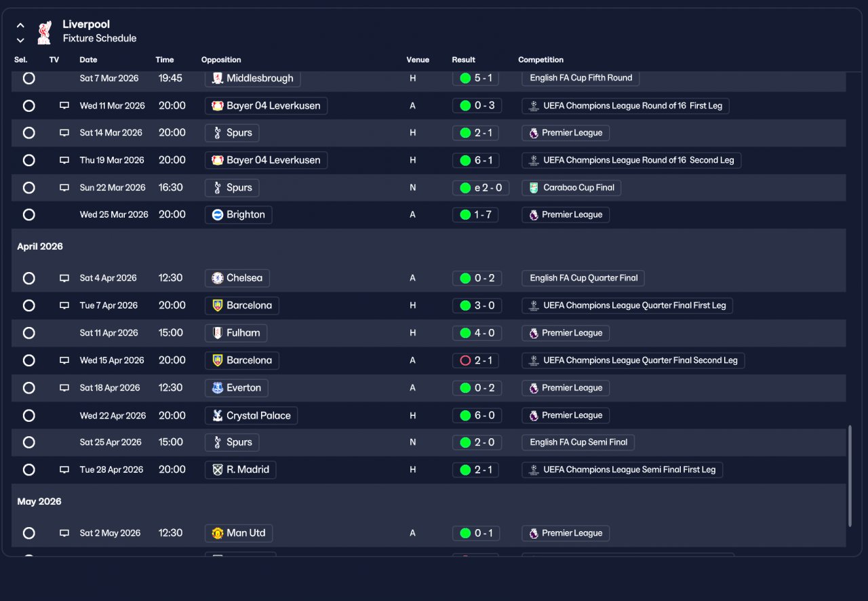Click the TV icon on Tue 7 Apr row
This screenshot has height=601, width=868.
[x=64, y=306]
